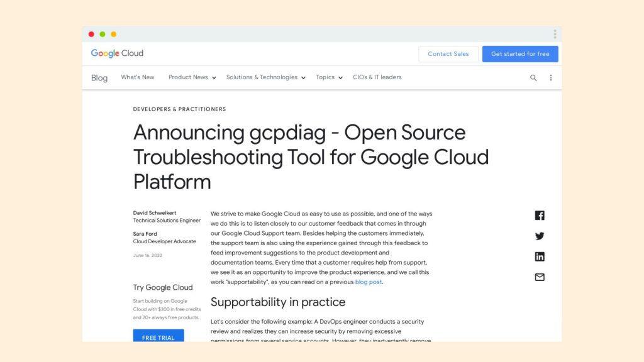644x362 pixels.
Task: Open the blog overflow options menu
Action: coord(550,77)
